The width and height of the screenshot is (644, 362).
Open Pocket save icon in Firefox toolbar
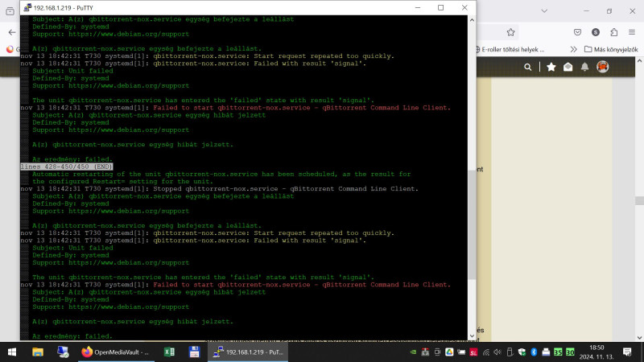[x=577, y=32]
